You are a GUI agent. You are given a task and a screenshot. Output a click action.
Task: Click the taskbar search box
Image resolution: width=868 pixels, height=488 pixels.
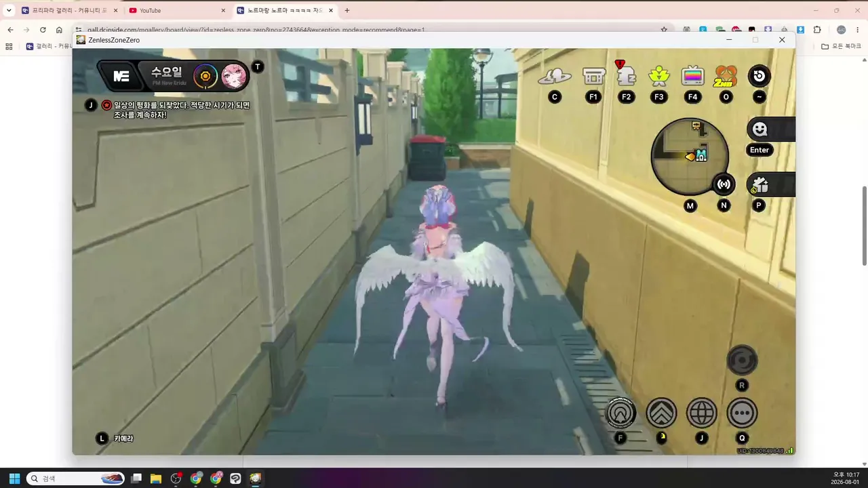(x=75, y=479)
